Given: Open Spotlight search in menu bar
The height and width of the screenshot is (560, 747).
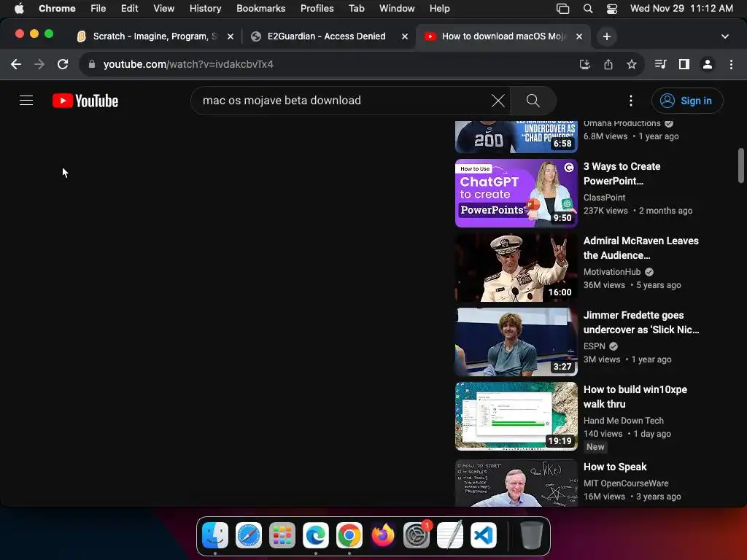Looking at the screenshot, I should tap(588, 8).
